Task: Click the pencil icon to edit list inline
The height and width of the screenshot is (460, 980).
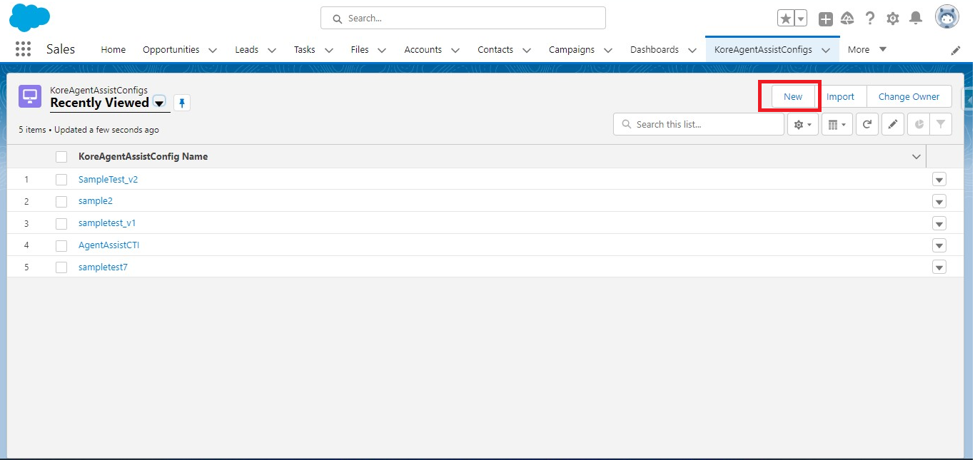Action: pyautogui.click(x=892, y=124)
